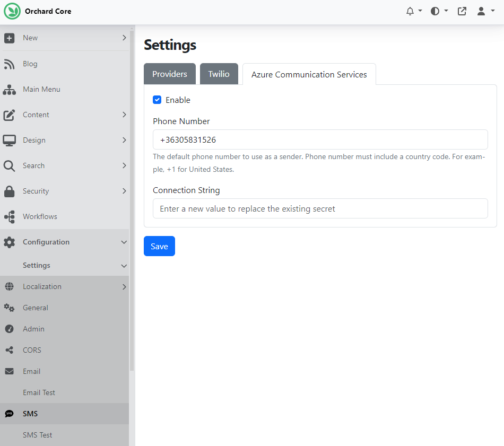Open Admin settings menu item
Viewport: 504px width, 446px height.
coord(65,329)
